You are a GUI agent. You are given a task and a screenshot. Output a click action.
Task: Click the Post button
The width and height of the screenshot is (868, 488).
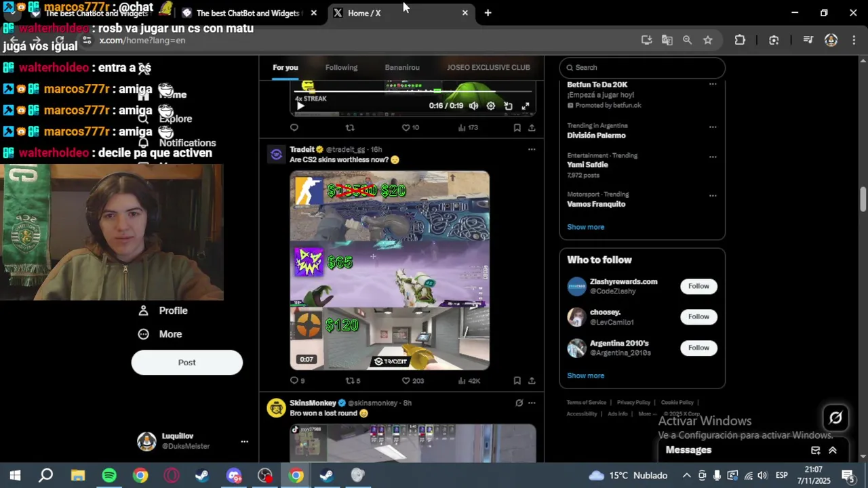(x=187, y=362)
